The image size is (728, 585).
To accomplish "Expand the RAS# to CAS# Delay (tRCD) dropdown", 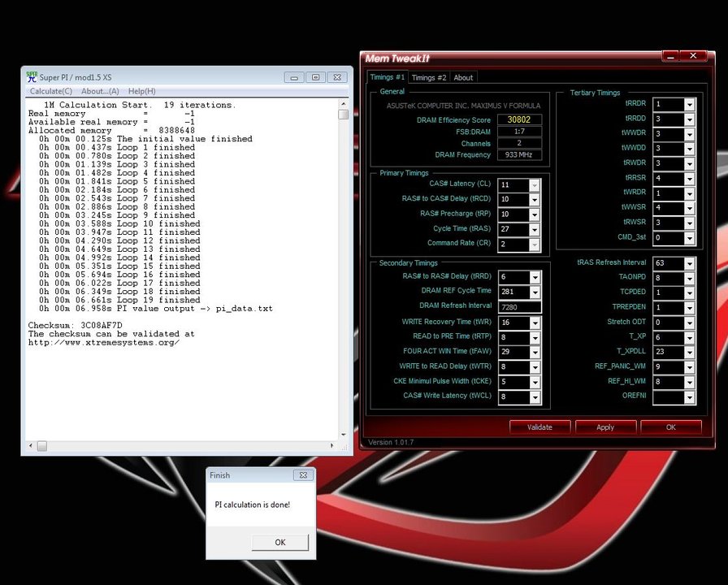I will [x=535, y=200].
